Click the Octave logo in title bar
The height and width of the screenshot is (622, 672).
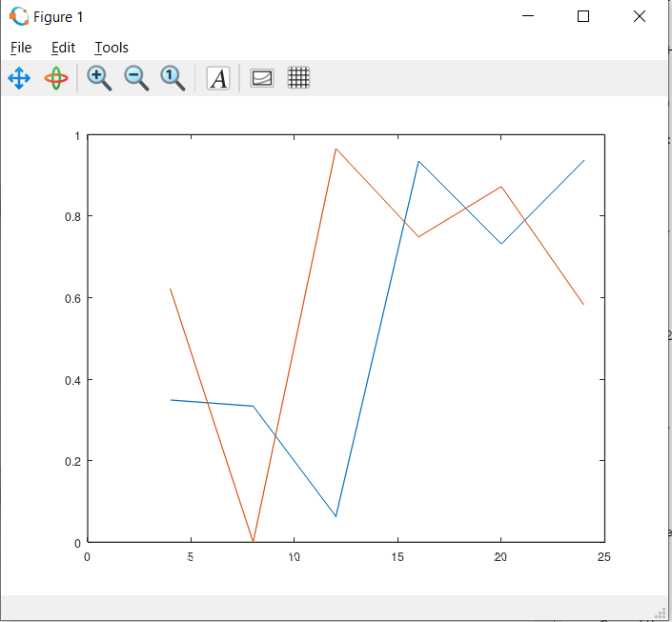pyautogui.click(x=19, y=16)
